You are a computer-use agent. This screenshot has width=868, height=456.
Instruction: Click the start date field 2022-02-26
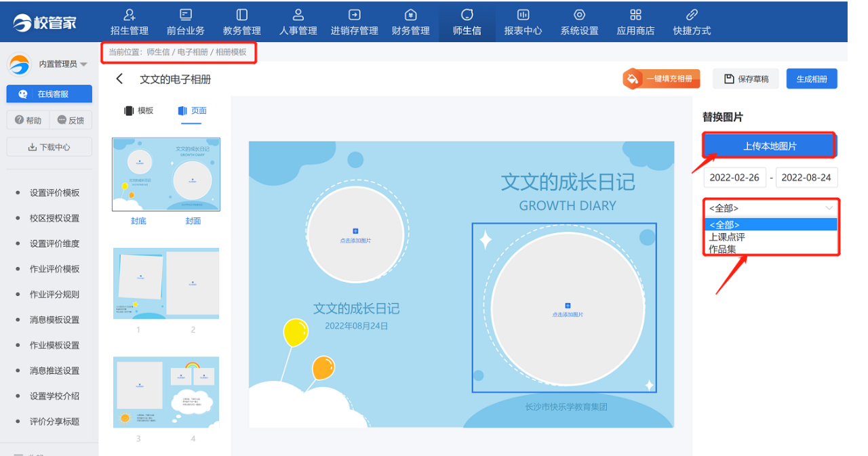point(734,178)
